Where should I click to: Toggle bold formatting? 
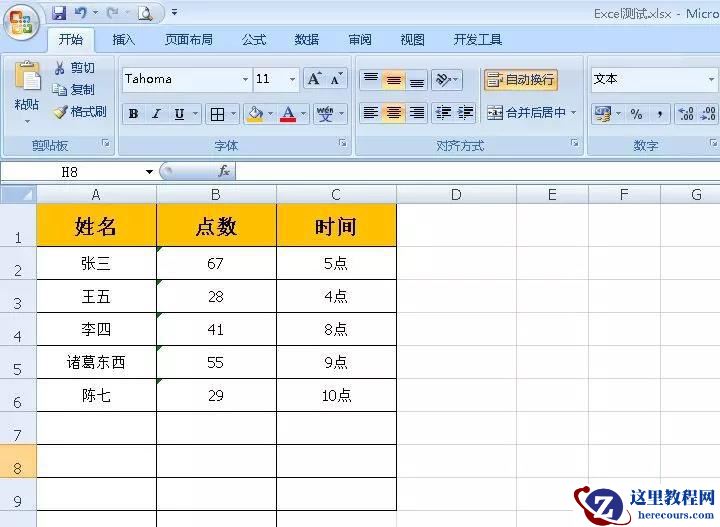pos(134,114)
